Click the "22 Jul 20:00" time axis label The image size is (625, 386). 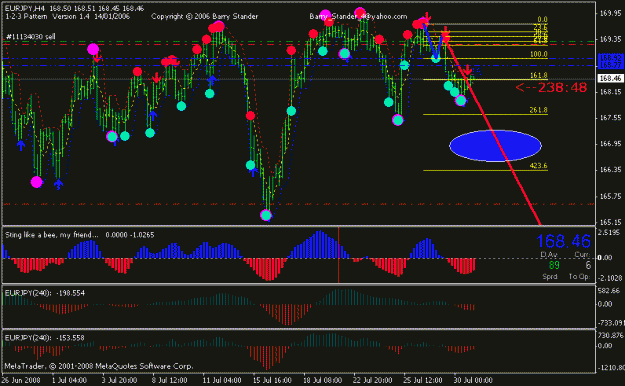coord(372,380)
